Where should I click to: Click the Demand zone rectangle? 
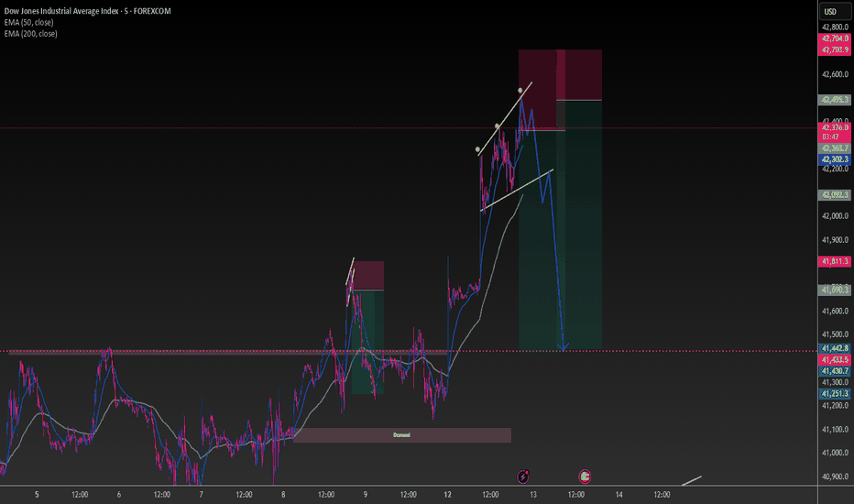tap(402, 434)
